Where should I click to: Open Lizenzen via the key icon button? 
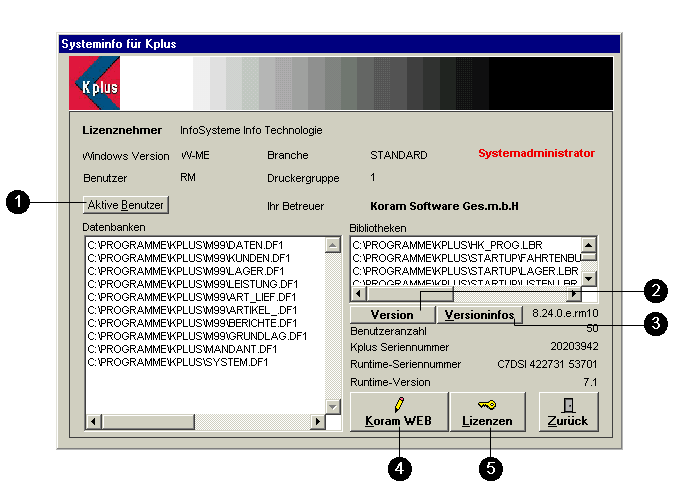[487, 411]
